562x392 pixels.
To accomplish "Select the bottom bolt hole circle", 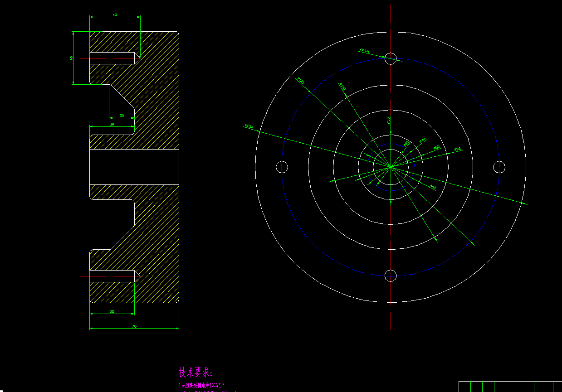I will point(391,275).
